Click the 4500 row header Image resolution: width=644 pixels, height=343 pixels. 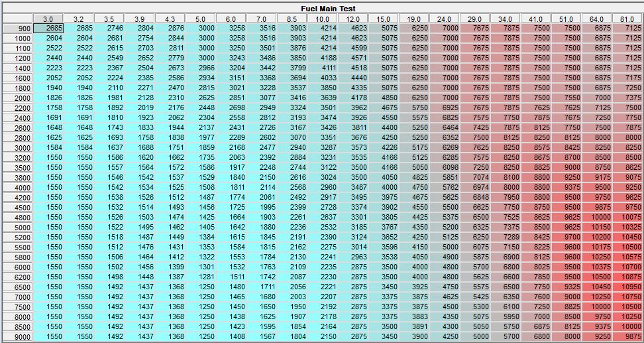(x=18, y=207)
